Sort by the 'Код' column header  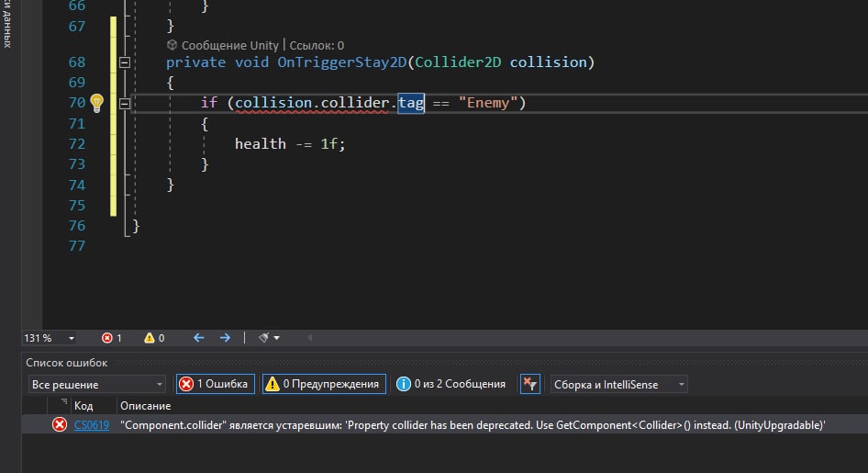(x=83, y=405)
